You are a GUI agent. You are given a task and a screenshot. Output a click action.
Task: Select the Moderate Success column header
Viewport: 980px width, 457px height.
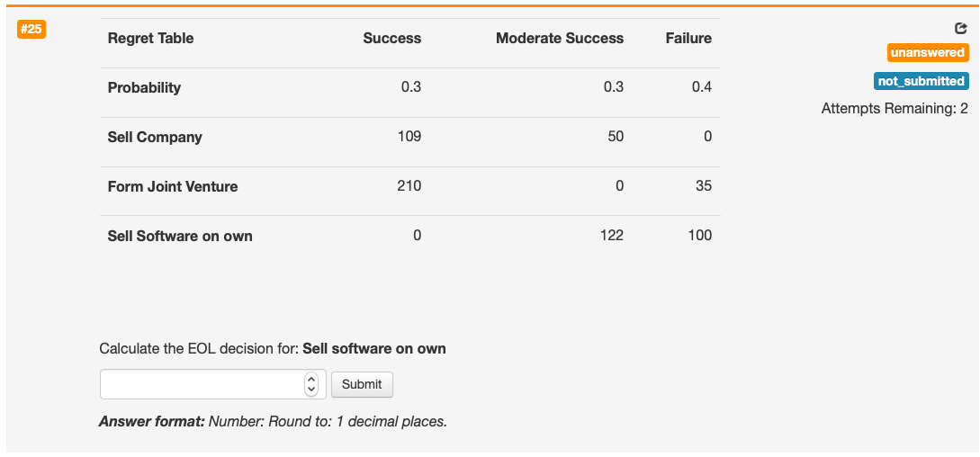(560, 38)
